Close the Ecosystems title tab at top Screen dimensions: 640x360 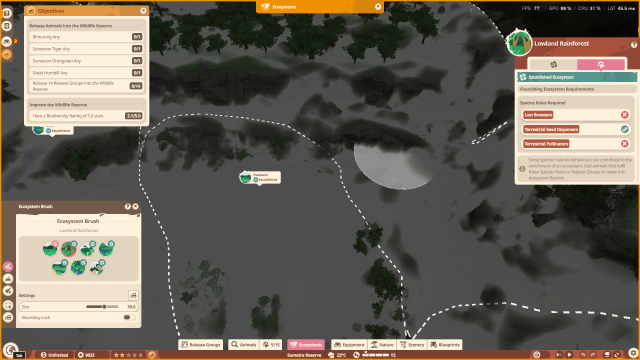(x=378, y=7)
